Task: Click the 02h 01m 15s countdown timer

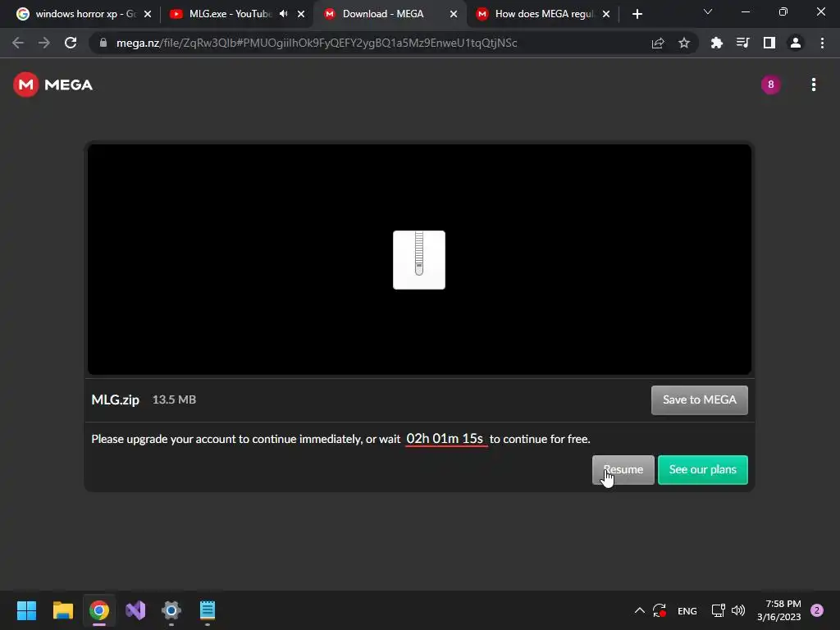Action: tap(445, 439)
